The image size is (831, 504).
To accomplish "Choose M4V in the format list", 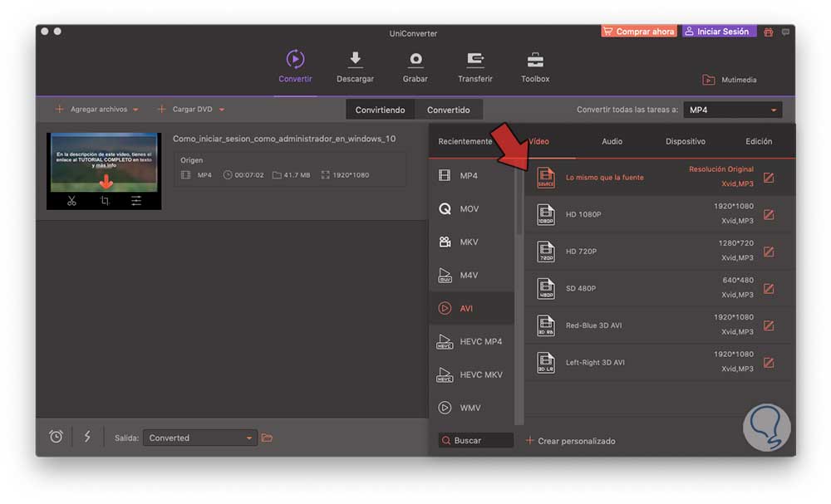I will (x=472, y=275).
